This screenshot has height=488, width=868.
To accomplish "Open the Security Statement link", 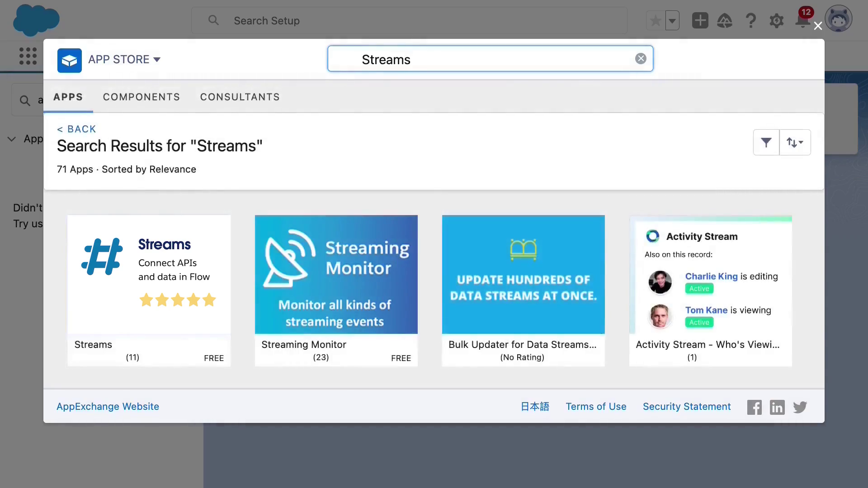I will click(687, 406).
